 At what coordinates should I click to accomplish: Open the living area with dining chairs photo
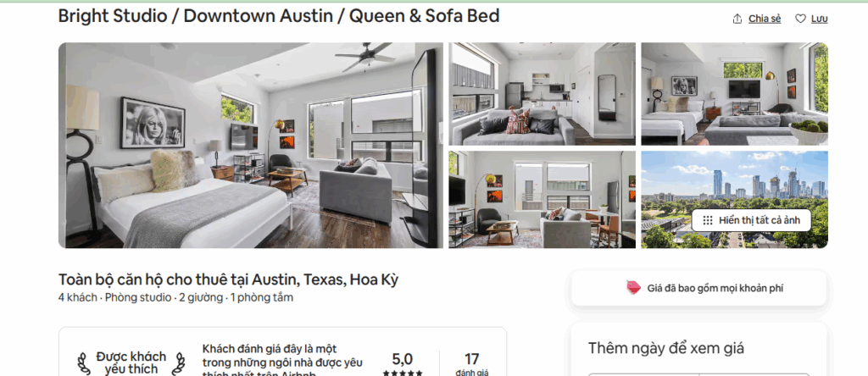click(x=542, y=200)
